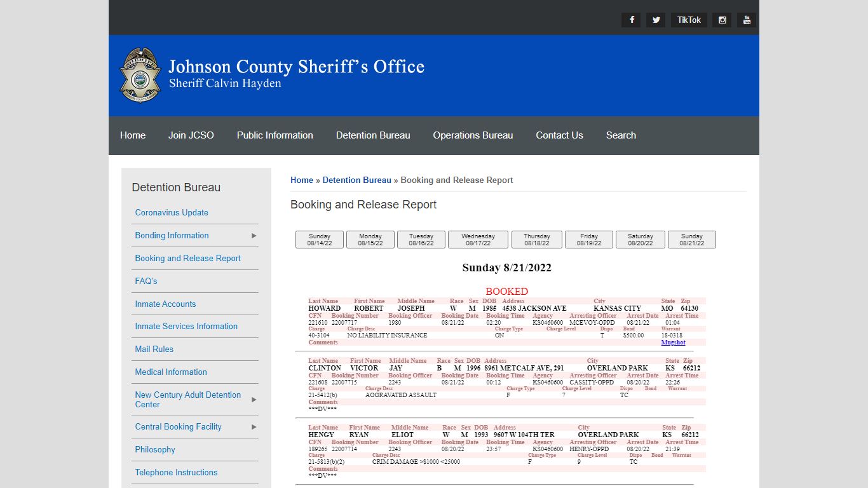Open the YouTube social icon
Image resolution: width=868 pixels, height=488 pixels.
tap(747, 20)
